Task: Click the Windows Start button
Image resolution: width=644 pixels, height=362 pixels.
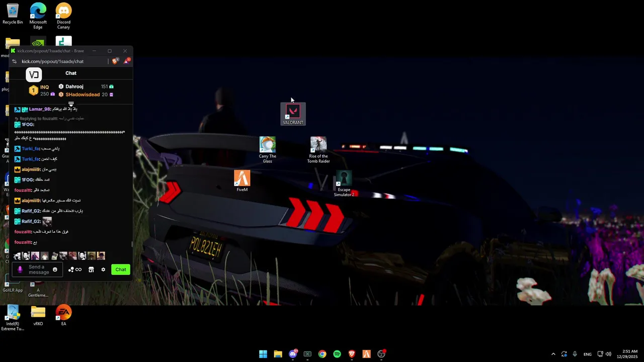Action: 263,354
